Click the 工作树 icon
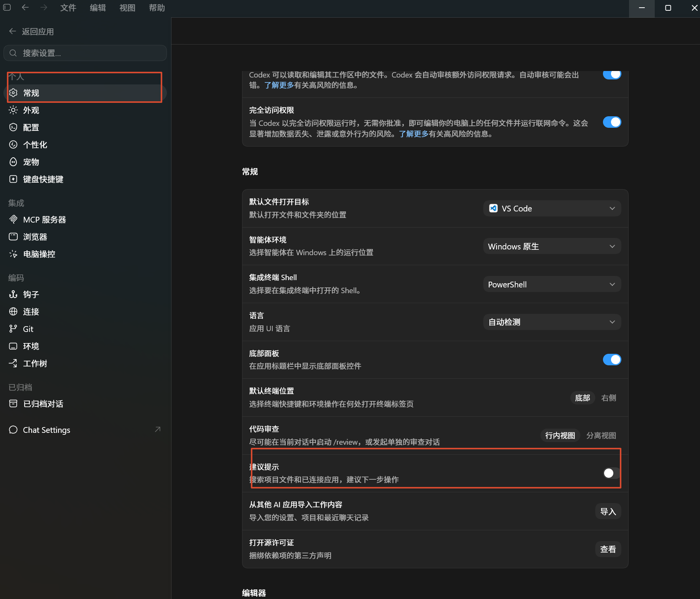 pos(13,363)
